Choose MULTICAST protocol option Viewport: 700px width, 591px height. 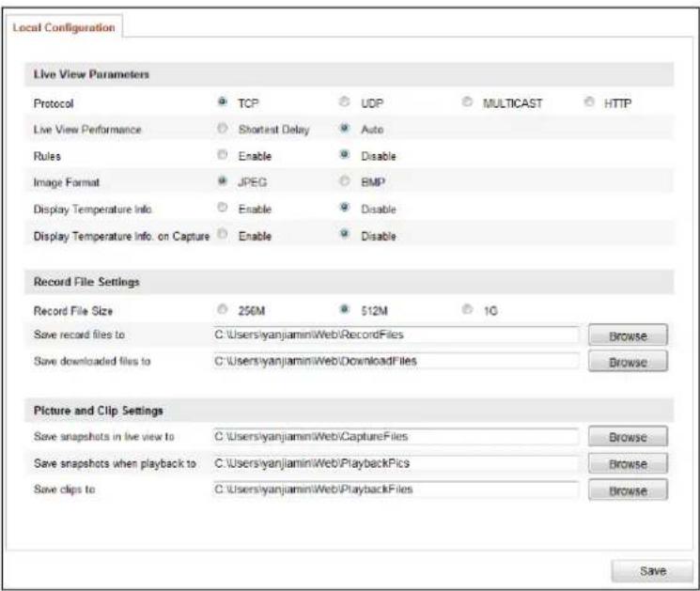point(467,102)
